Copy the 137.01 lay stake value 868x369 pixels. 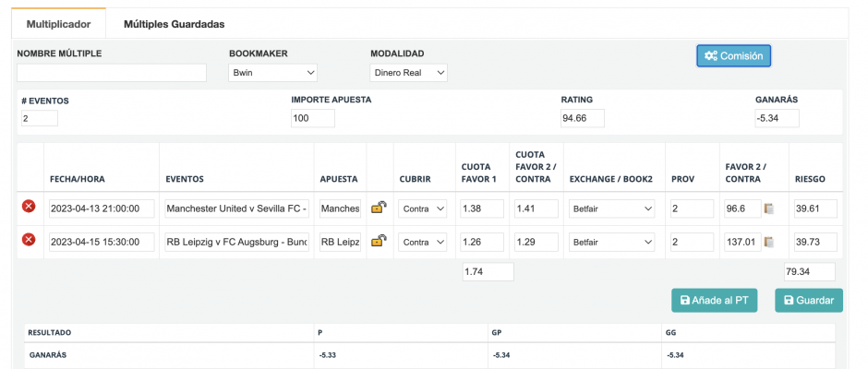click(x=769, y=242)
